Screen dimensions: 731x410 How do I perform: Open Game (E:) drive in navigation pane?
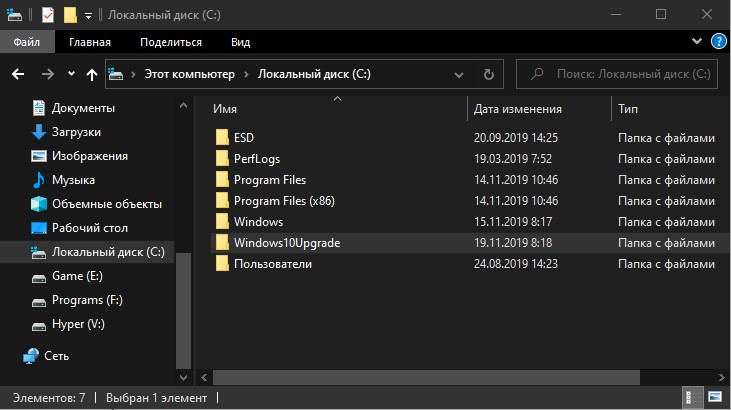coord(77,276)
